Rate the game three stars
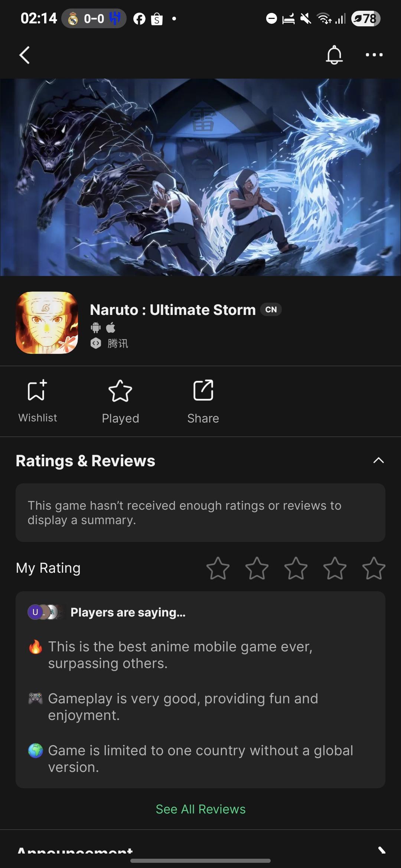Image resolution: width=401 pixels, height=868 pixels. pyautogui.click(x=296, y=568)
